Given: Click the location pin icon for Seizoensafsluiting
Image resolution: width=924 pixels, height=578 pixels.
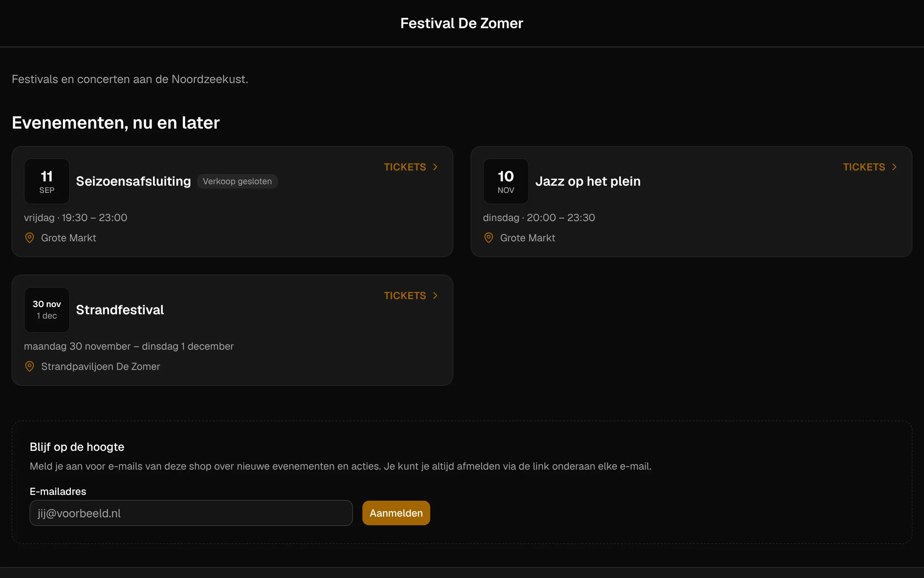Looking at the screenshot, I should click(x=29, y=238).
